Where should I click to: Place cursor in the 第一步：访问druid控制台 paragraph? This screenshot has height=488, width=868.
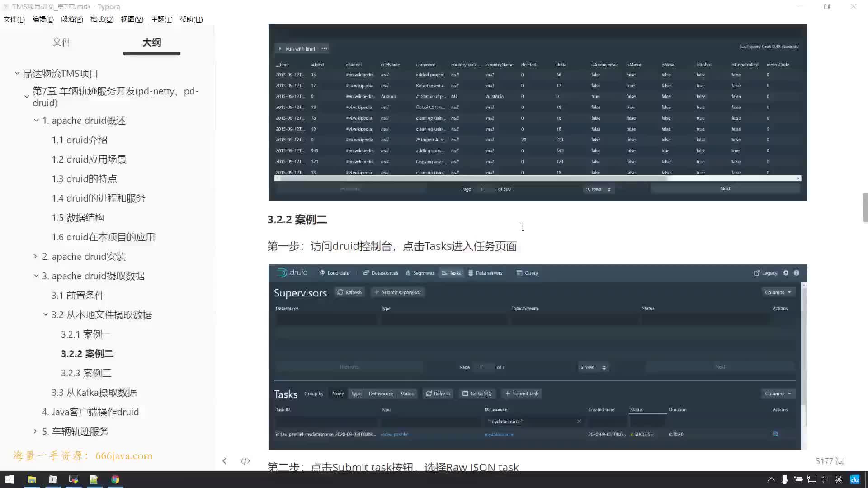point(392,246)
